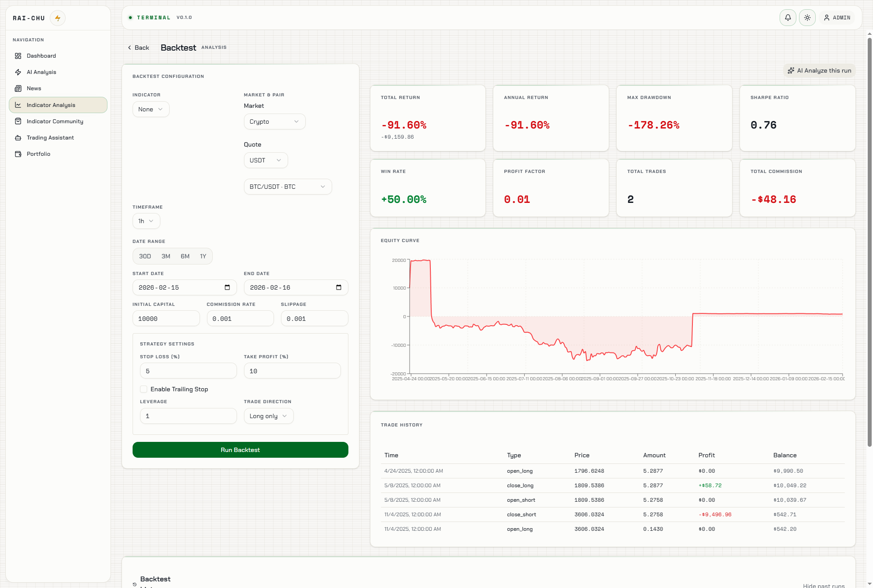
Task: Open the Dashboard section
Action: click(x=41, y=55)
